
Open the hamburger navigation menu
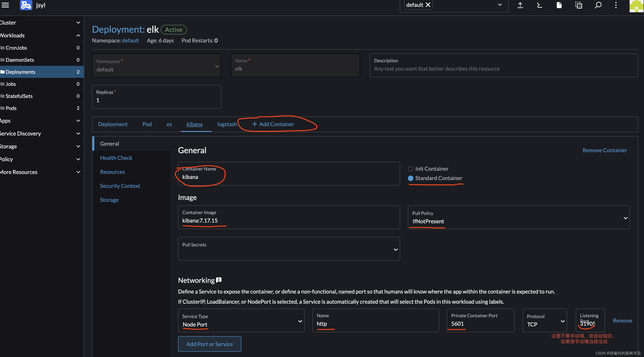pos(5,5)
